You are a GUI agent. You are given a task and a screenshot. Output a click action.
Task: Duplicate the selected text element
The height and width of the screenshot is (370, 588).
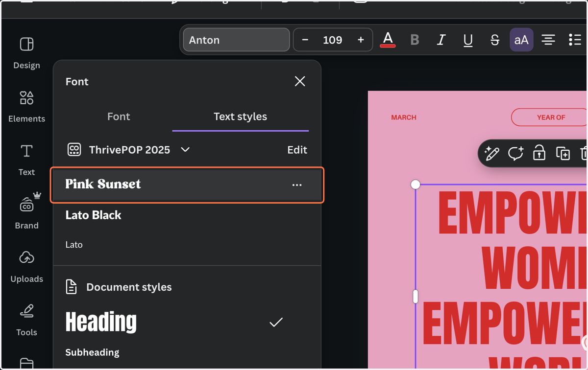coord(563,153)
